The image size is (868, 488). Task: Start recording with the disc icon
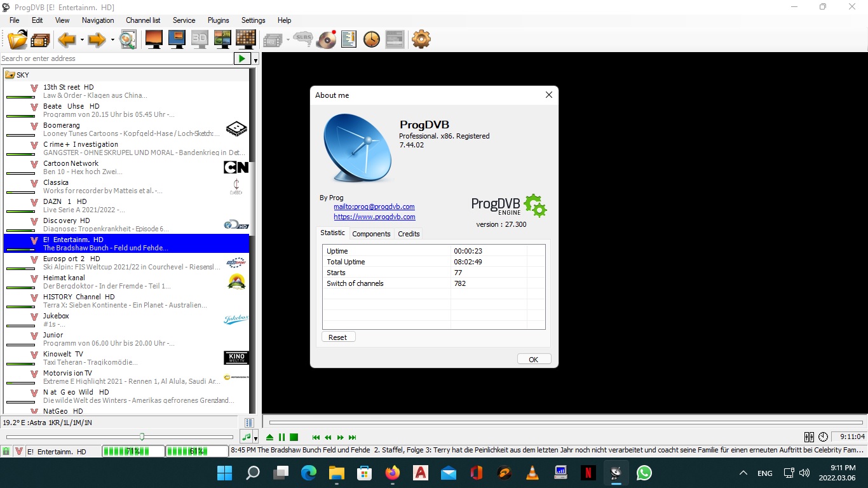(x=327, y=39)
